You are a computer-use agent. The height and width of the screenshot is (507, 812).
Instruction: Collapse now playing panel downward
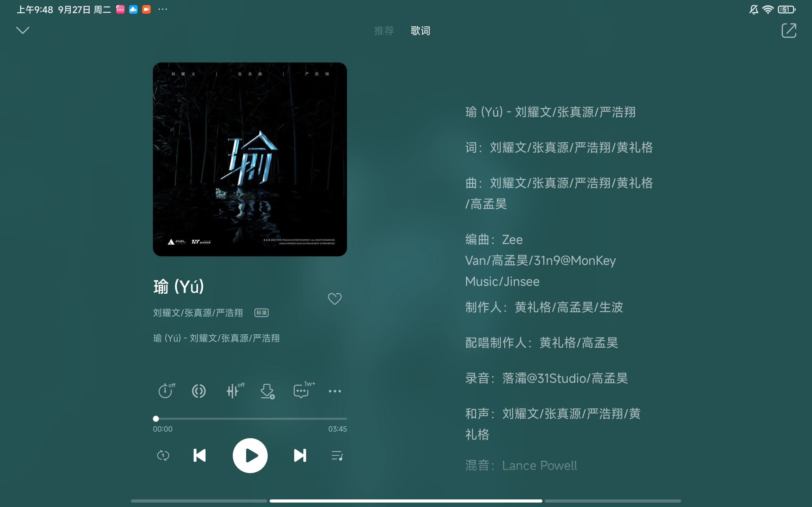[22, 30]
